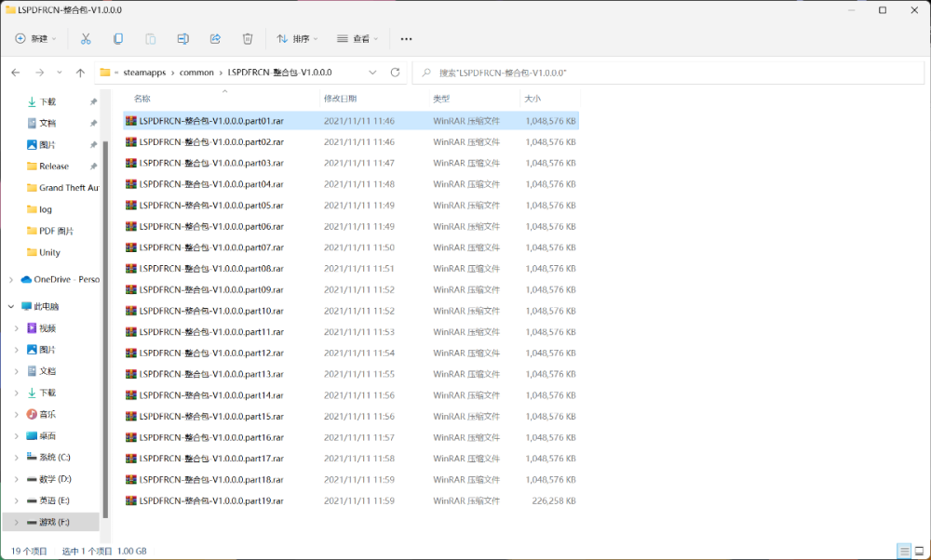931x560 pixels.
Task: Refresh the current folder view
Action: [x=395, y=73]
